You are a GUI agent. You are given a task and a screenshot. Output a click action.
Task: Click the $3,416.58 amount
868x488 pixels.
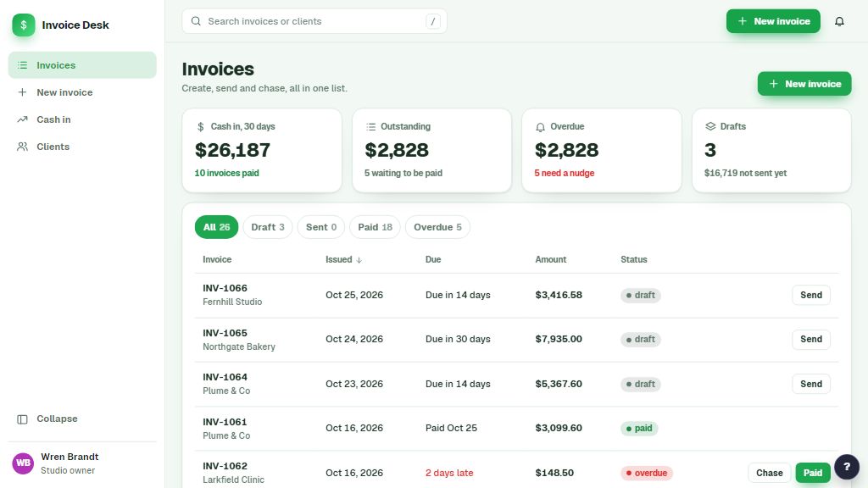[559, 295]
